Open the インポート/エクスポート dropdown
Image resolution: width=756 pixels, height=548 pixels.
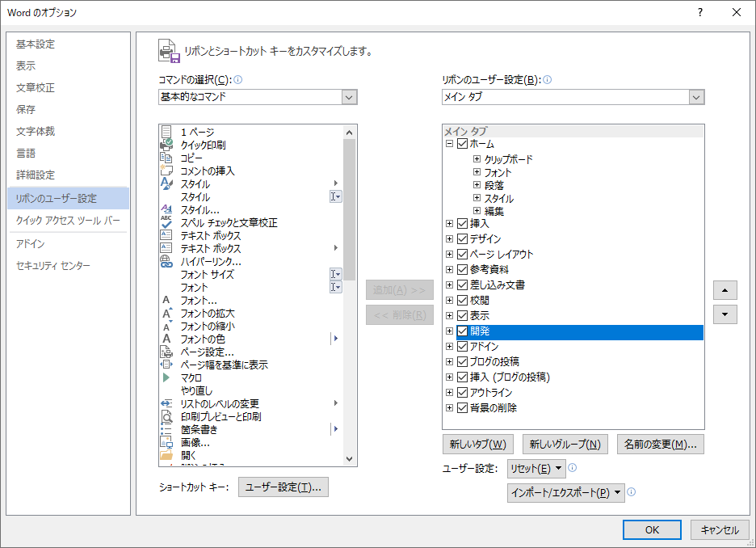click(566, 492)
